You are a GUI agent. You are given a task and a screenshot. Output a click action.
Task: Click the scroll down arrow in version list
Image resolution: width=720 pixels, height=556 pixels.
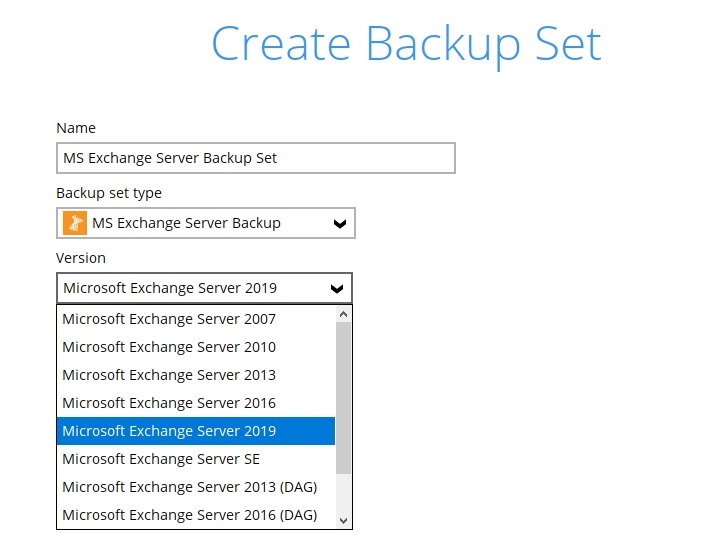(344, 520)
